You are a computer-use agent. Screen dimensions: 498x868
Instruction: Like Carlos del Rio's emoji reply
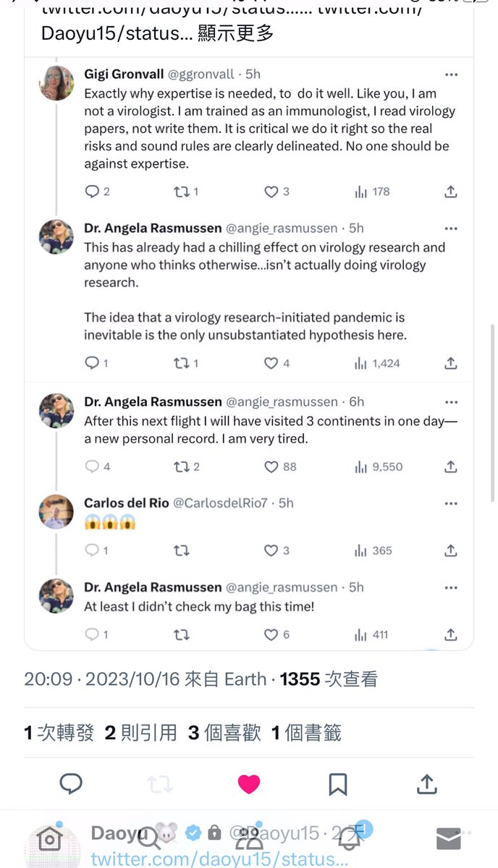[x=271, y=550]
